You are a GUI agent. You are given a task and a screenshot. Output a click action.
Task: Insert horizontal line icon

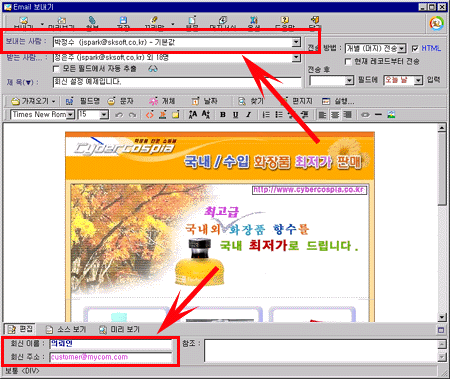coord(378,115)
